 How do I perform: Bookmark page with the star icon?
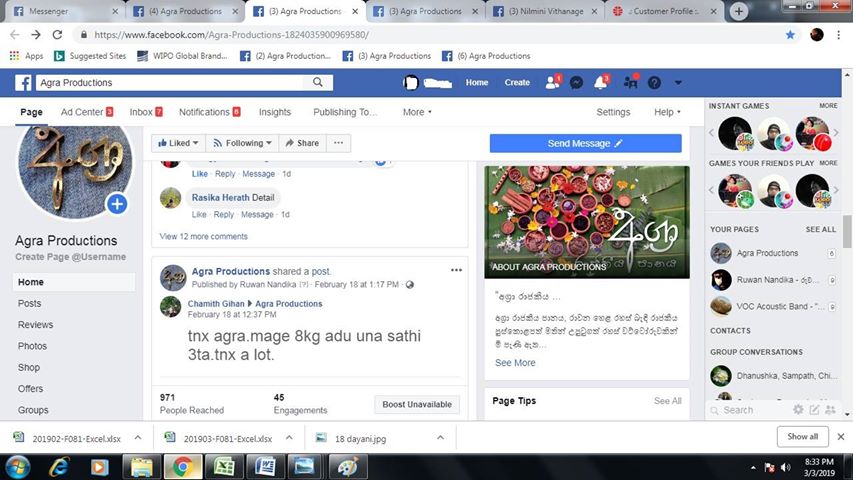click(x=790, y=35)
